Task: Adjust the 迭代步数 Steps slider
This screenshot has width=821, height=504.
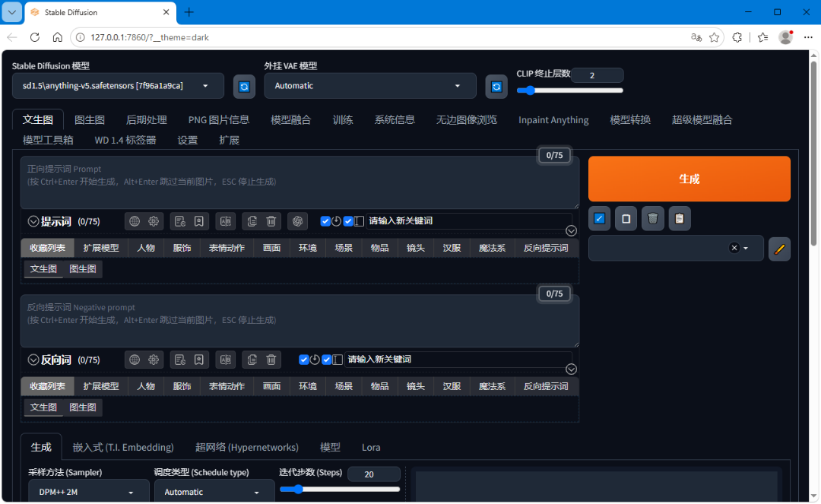Action: pos(340,490)
